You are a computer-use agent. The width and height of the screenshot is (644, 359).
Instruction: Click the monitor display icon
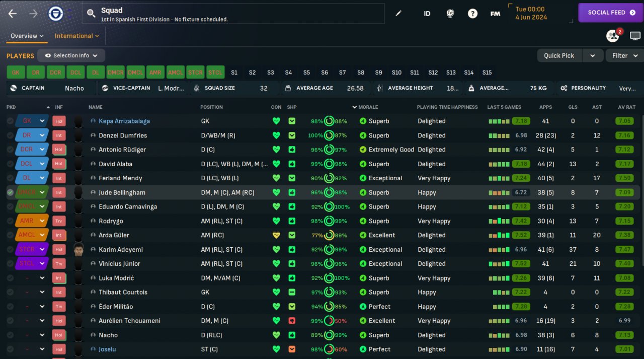(x=635, y=36)
